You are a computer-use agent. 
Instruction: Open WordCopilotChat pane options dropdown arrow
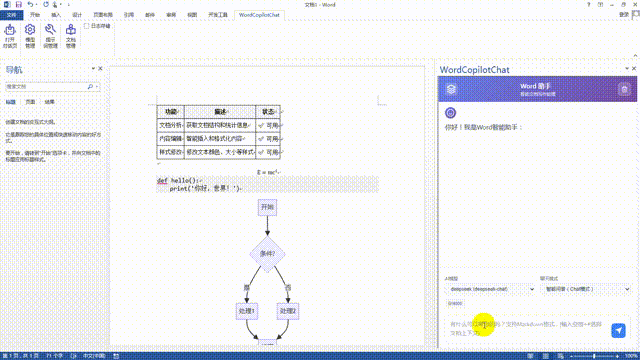627,69
